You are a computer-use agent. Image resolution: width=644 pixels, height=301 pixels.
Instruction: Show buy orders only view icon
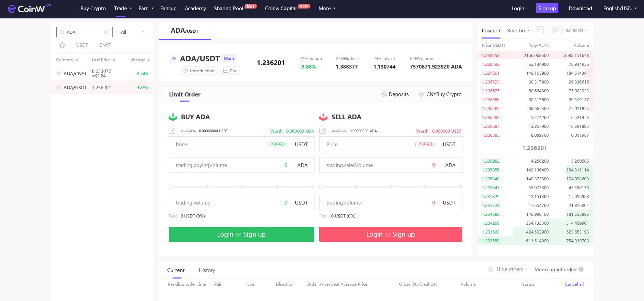[x=549, y=31]
